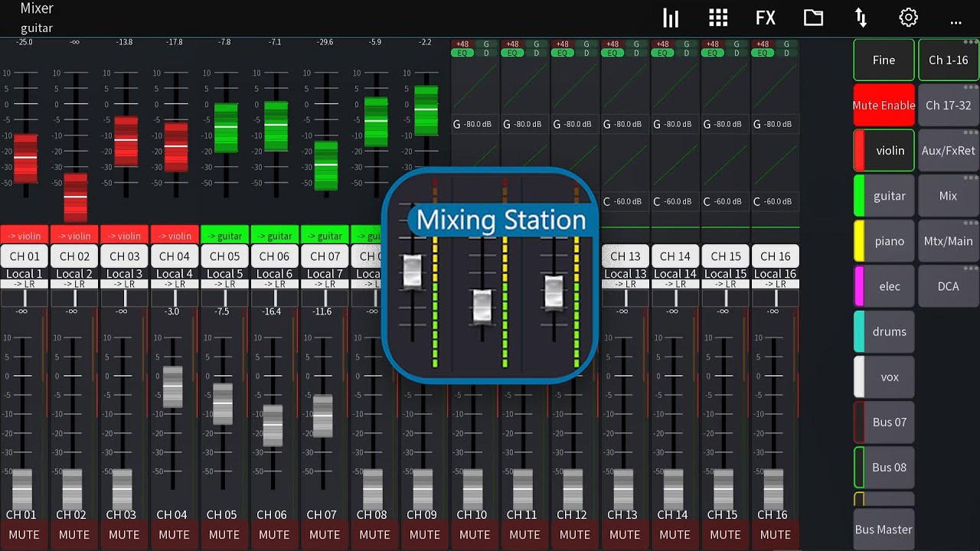Image resolution: width=980 pixels, height=551 pixels.
Task: Select the white CH 01 name button
Action: point(24,256)
